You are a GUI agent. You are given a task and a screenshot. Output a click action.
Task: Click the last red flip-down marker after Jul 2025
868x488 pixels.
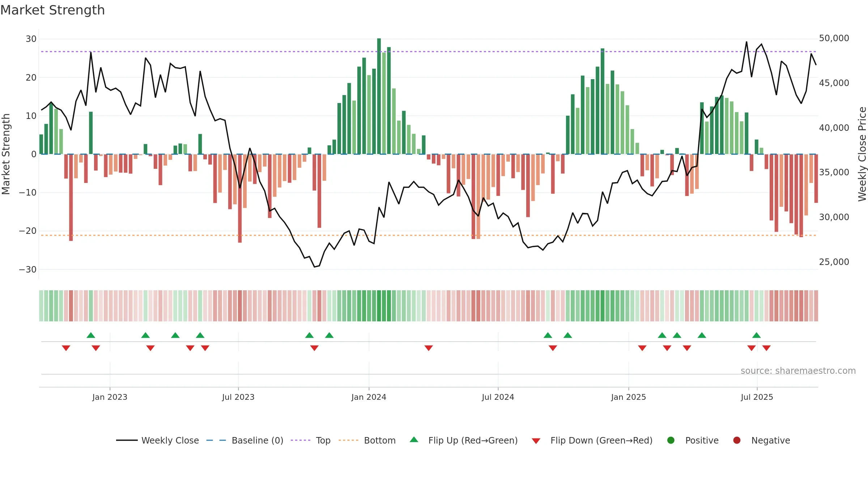[766, 348]
